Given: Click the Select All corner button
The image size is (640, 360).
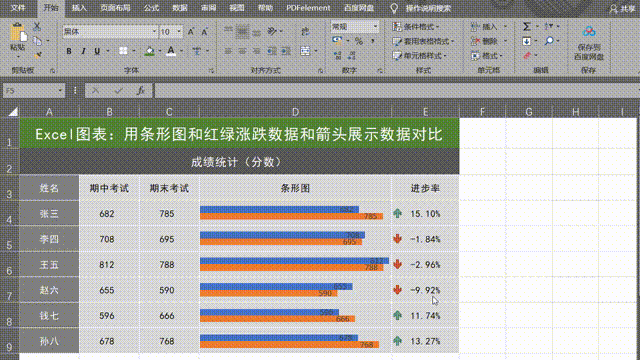Looking at the screenshot, I should [13, 111].
